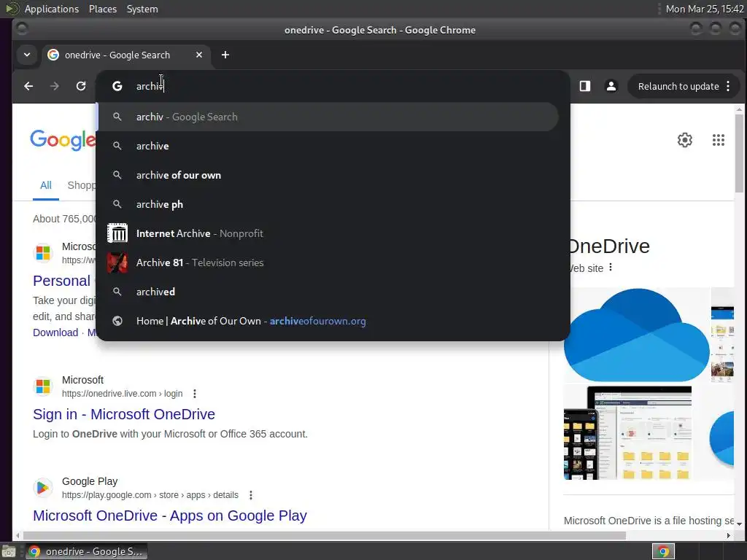
Task: Open the Chrome profile icon
Action: click(611, 86)
